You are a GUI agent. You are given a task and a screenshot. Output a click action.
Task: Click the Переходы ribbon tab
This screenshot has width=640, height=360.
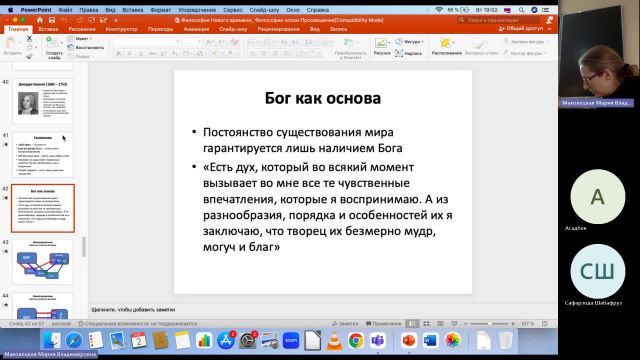click(x=160, y=29)
